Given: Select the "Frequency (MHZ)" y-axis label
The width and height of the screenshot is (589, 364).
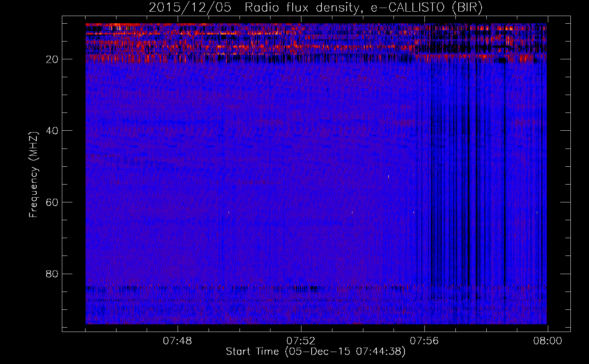Looking at the screenshot, I should pyautogui.click(x=33, y=175).
